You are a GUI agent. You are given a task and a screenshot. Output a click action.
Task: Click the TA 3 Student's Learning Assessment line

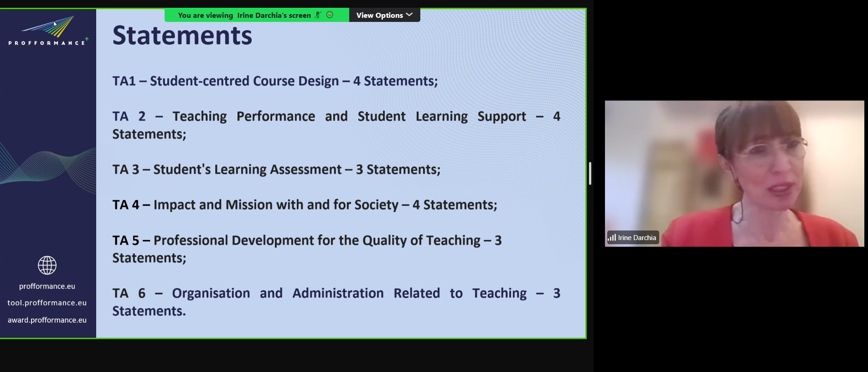[x=276, y=169]
